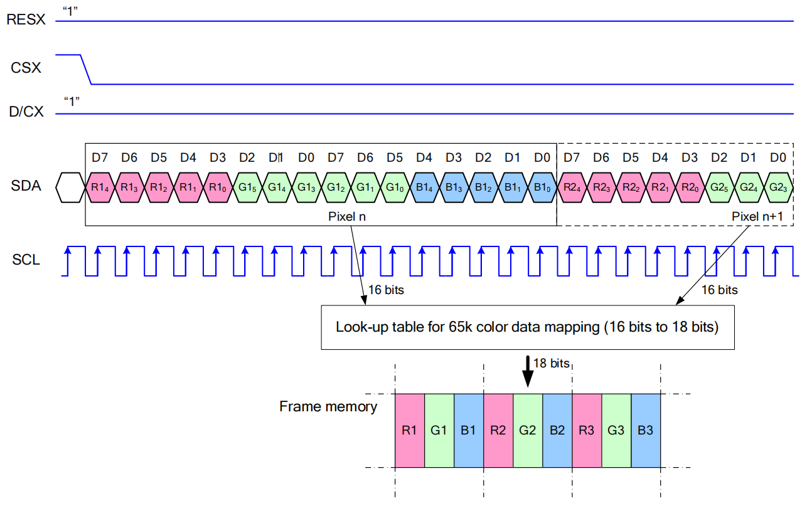Click the G2₄ bit cell on SDA
Image resolution: width=812 pixels, height=506 pixels.
(749, 187)
